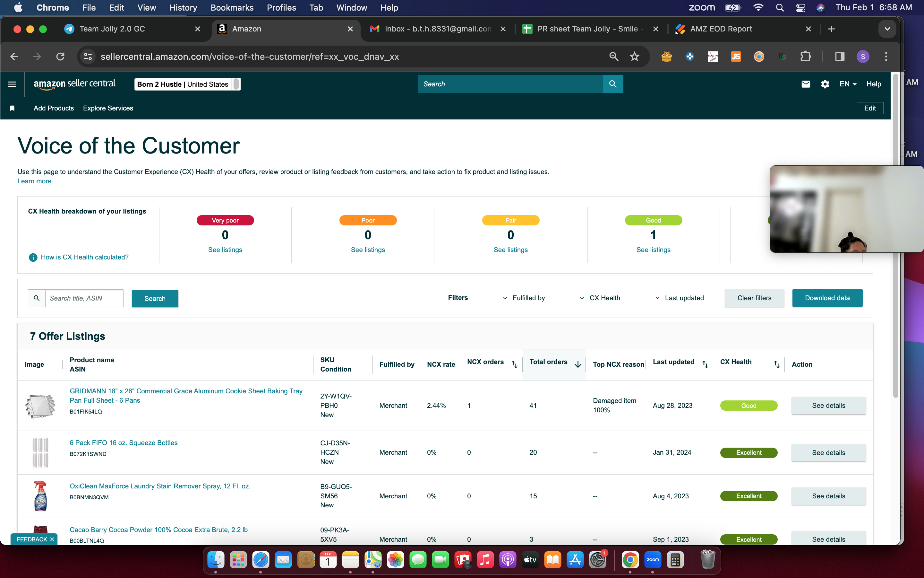Click the Edit button in navigation bar
Screen dimensions: 924x578
(x=870, y=108)
